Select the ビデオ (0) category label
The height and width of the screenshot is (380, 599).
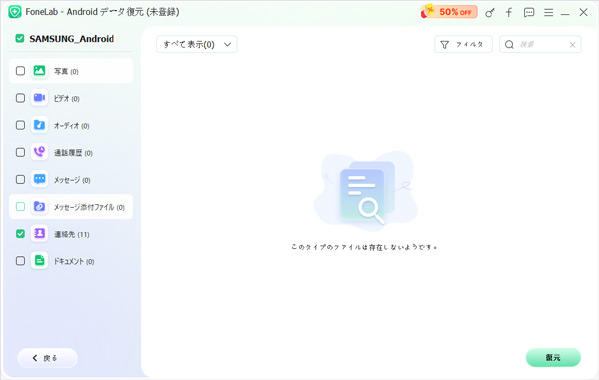(66, 99)
